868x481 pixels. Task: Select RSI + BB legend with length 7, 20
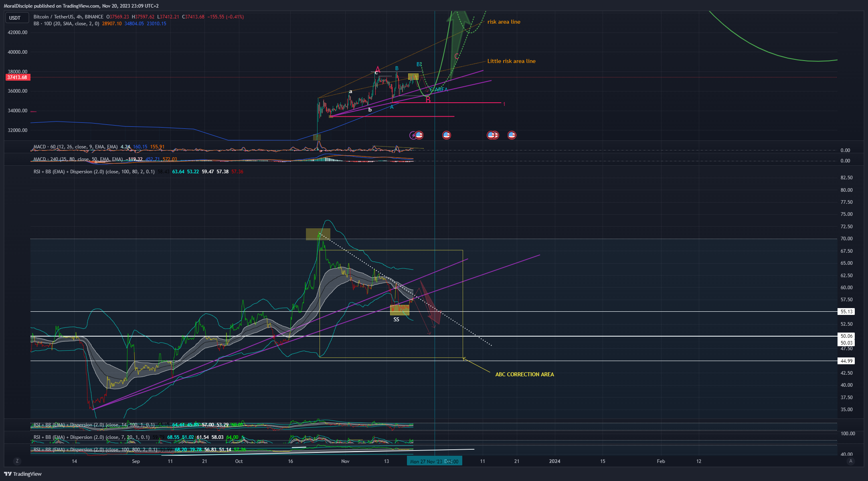tap(91, 437)
